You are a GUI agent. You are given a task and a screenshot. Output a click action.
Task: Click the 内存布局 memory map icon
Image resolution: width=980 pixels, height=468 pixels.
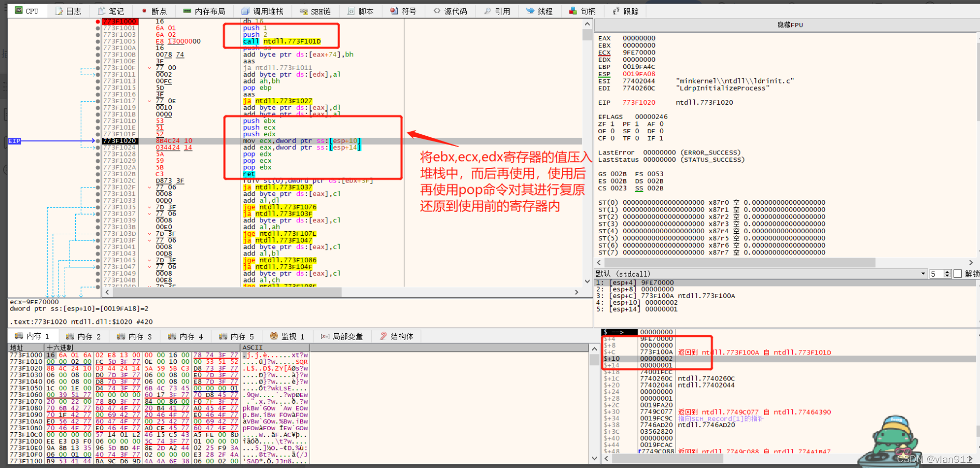click(x=187, y=11)
